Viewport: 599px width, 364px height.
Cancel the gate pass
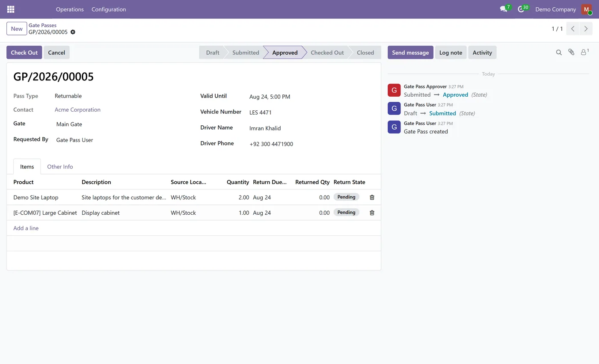tap(56, 52)
